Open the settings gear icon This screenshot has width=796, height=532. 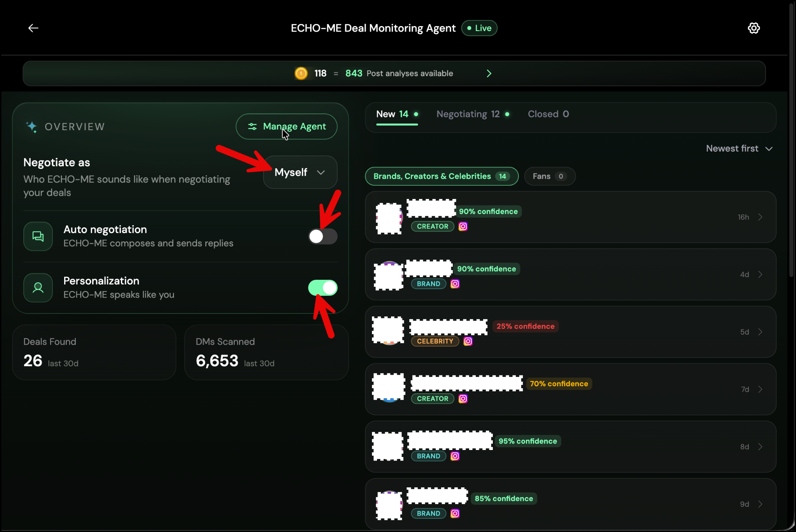coord(754,28)
